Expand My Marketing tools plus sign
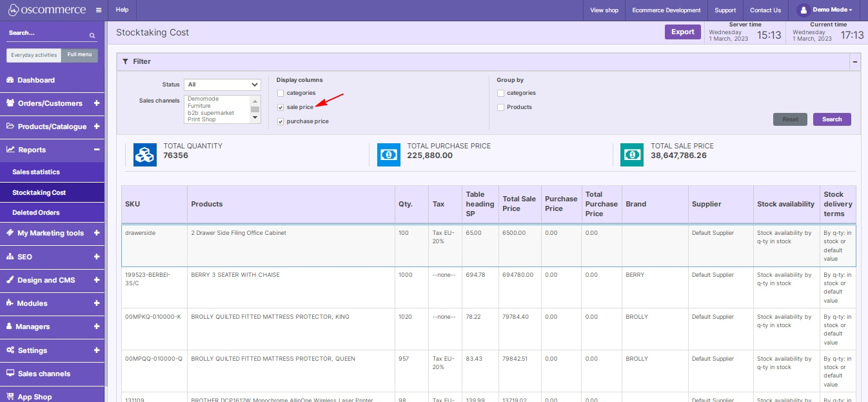The width and height of the screenshot is (868, 402). coord(97,233)
